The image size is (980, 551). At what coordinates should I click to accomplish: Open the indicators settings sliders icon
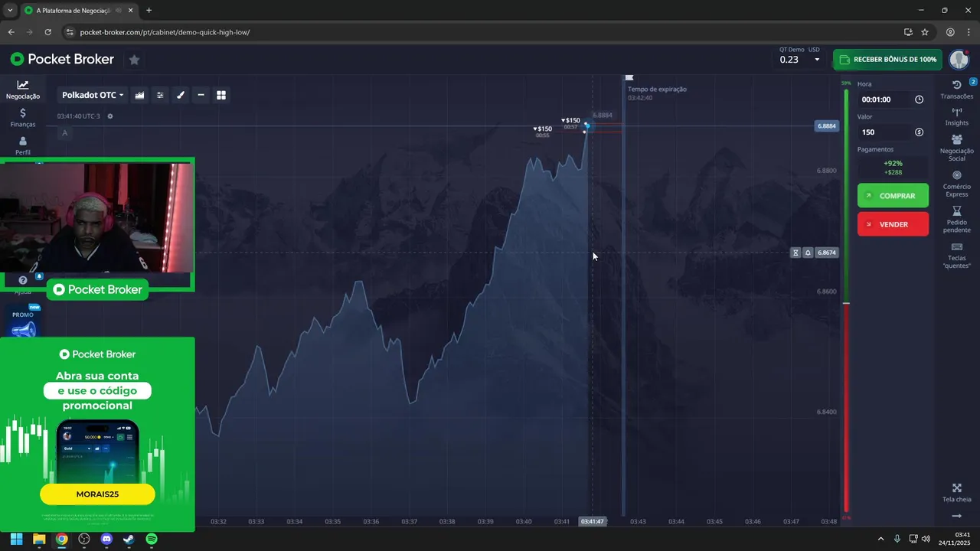click(160, 95)
